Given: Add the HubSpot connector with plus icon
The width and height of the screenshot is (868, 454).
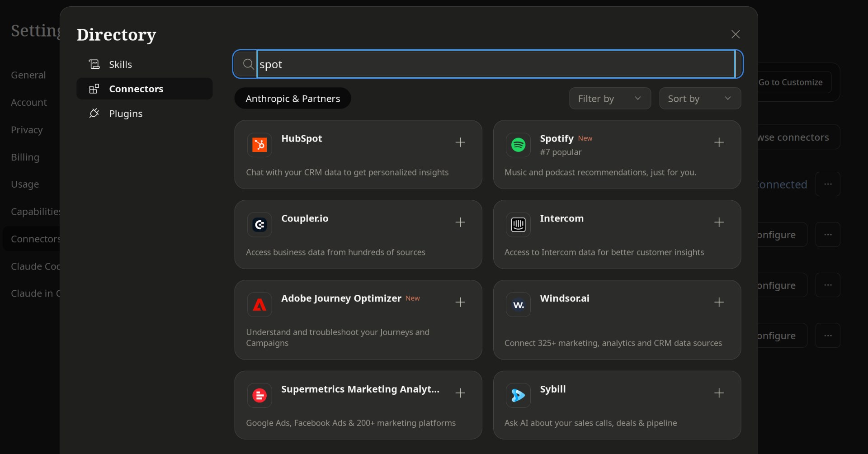Looking at the screenshot, I should [x=460, y=142].
